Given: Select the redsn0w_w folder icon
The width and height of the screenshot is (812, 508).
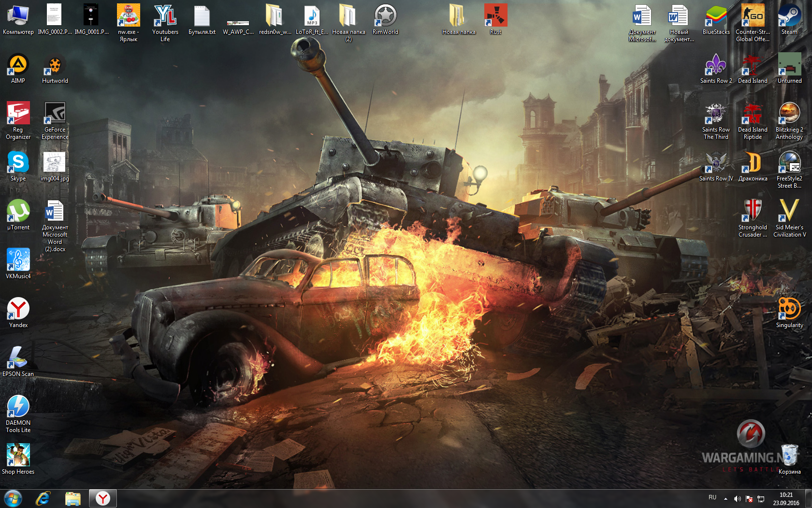Looking at the screenshot, I should [x=275, y=19].
